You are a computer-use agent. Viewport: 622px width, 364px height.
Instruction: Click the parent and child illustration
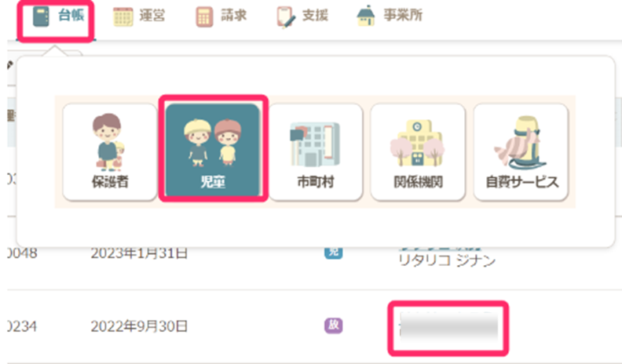point(108,142)
